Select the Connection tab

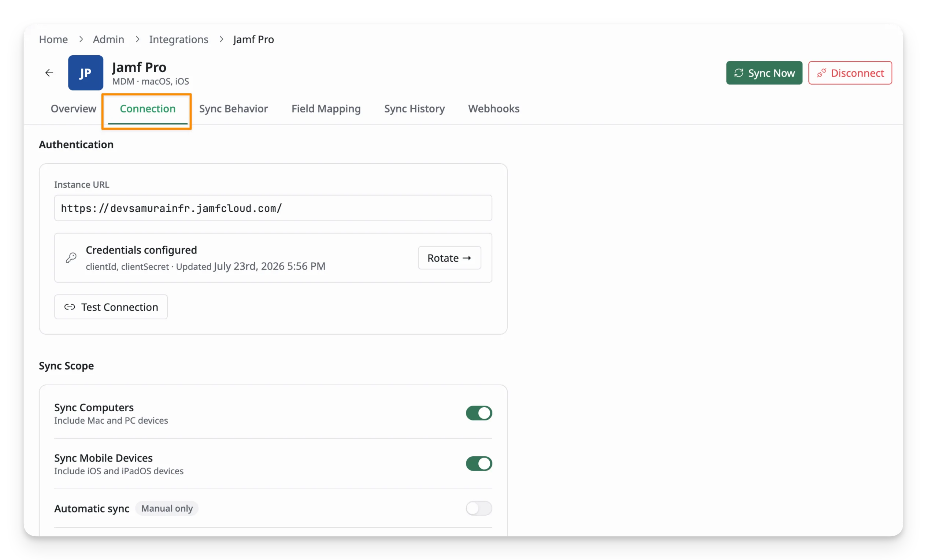[x=148, y=109]
